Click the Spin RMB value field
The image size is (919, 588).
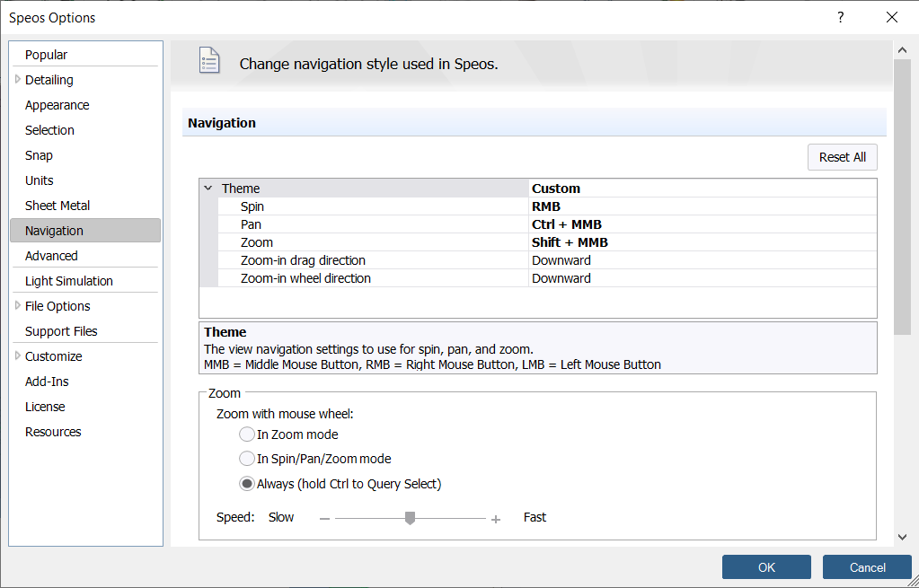703,206
